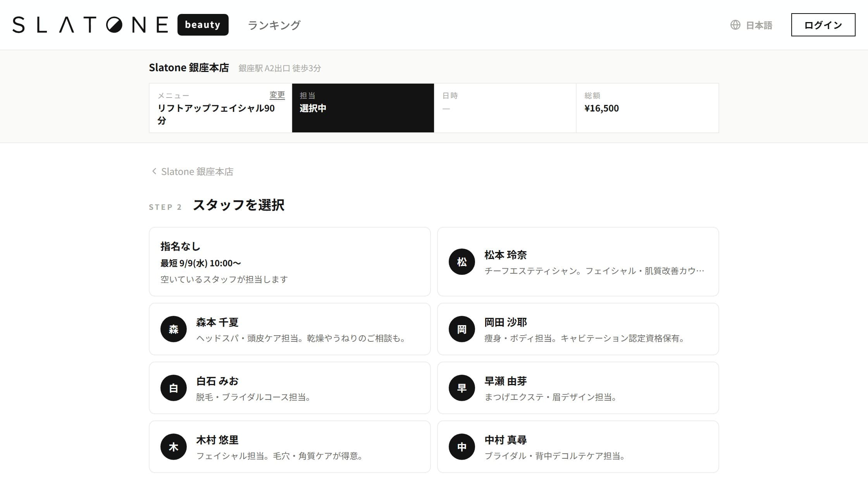The image size is (868, 480).
Task: Click the 白 avatar icon
Action: 173,388
